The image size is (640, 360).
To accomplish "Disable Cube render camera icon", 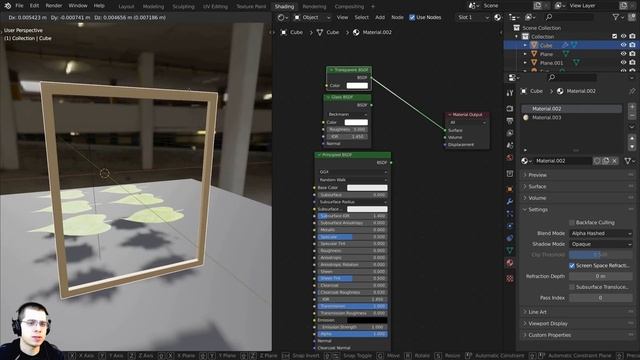I will [x=632, y=45].
